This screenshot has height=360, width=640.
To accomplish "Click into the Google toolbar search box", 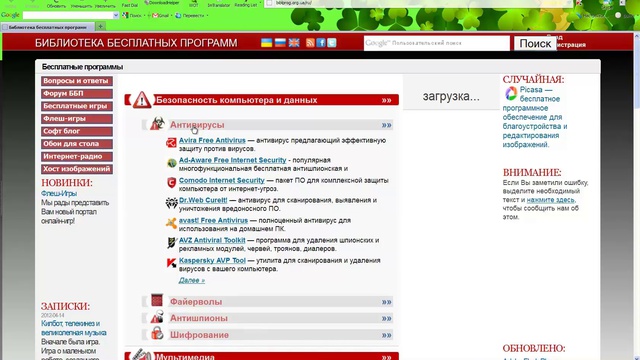I will point(68,16).
